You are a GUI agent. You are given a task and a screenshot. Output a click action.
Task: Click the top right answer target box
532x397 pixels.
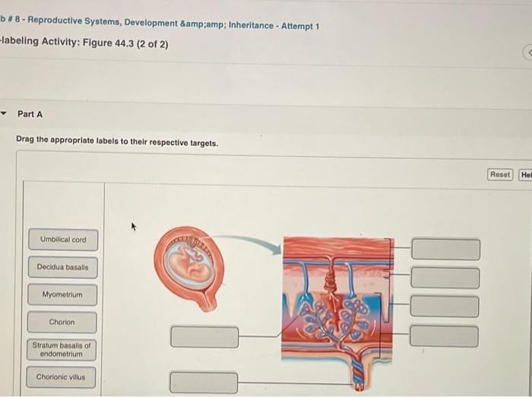(x=446, y=249)
